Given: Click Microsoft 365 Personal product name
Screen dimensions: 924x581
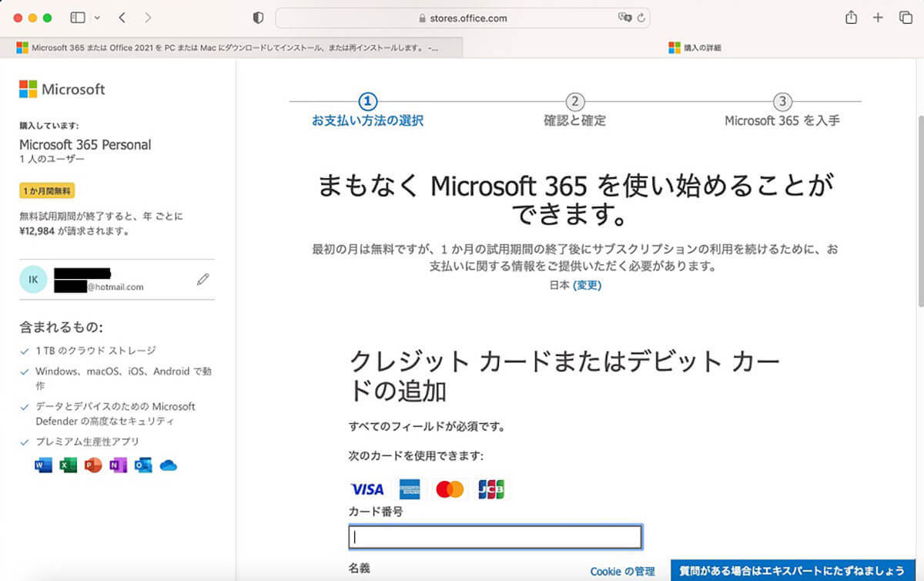Looking at the screenshot, I should pyautogui.click(x=85, y=145).
